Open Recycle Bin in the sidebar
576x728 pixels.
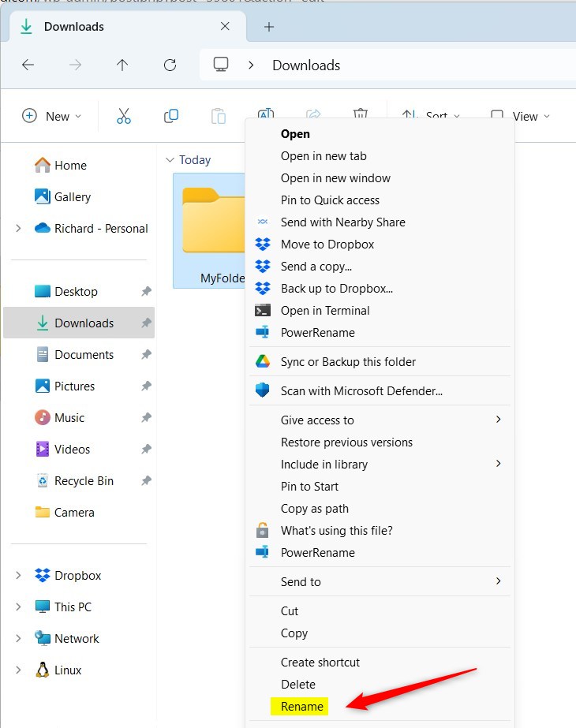pos(74,481)
